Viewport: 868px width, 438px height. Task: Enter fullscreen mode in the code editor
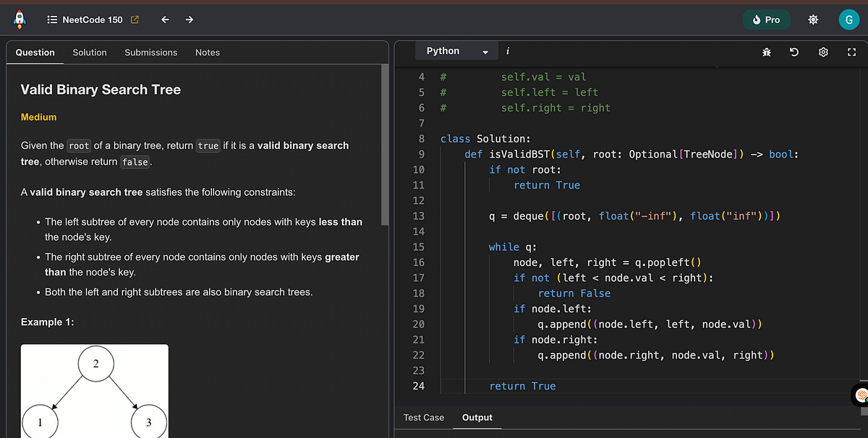tap(851, 52)
